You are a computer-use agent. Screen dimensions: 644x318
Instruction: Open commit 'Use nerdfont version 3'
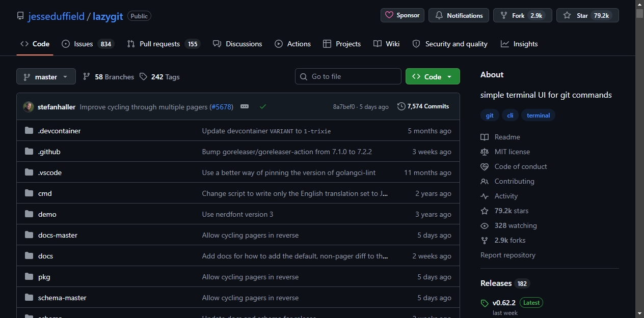(x=237, y=214)
